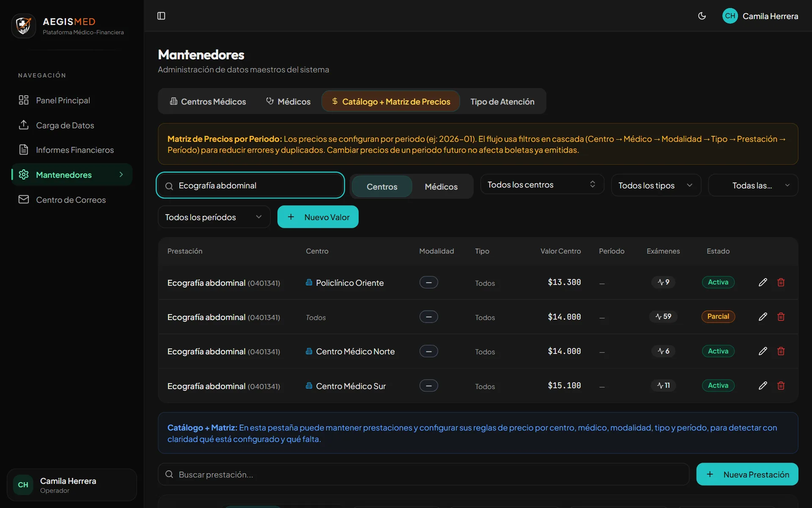The image size is (812, 508).
Task: Open the 11 exámenes activity badge
Action: pyautogui.click(x=663, y=386)
